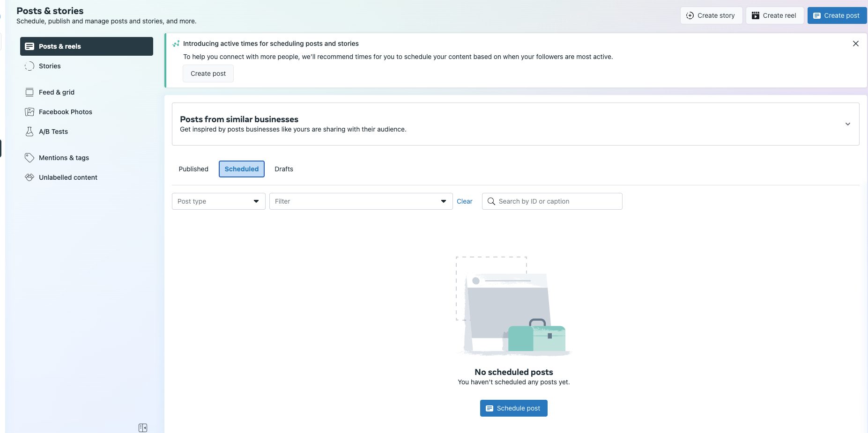Collapse the sidebar panel

tap(143, 427)
